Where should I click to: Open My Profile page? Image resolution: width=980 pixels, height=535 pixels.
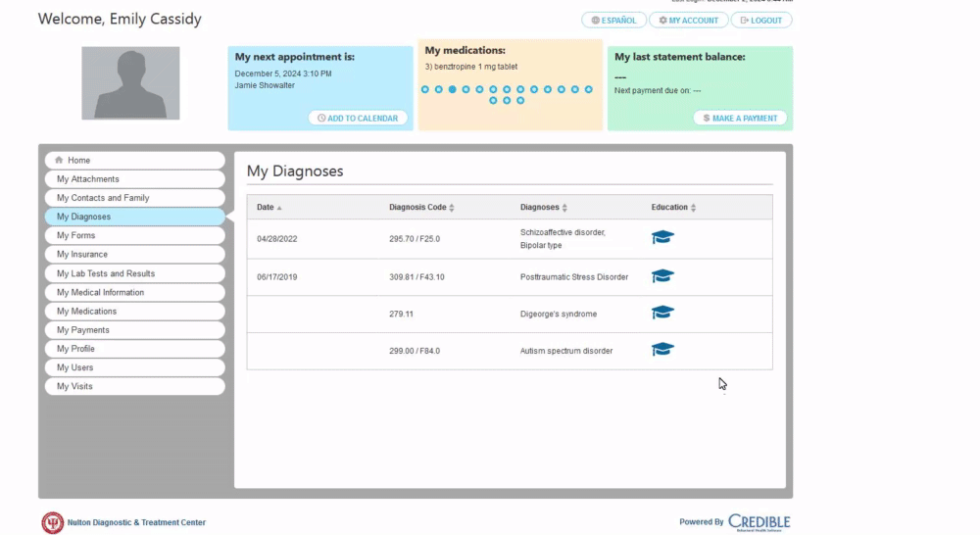click(135, 348)
